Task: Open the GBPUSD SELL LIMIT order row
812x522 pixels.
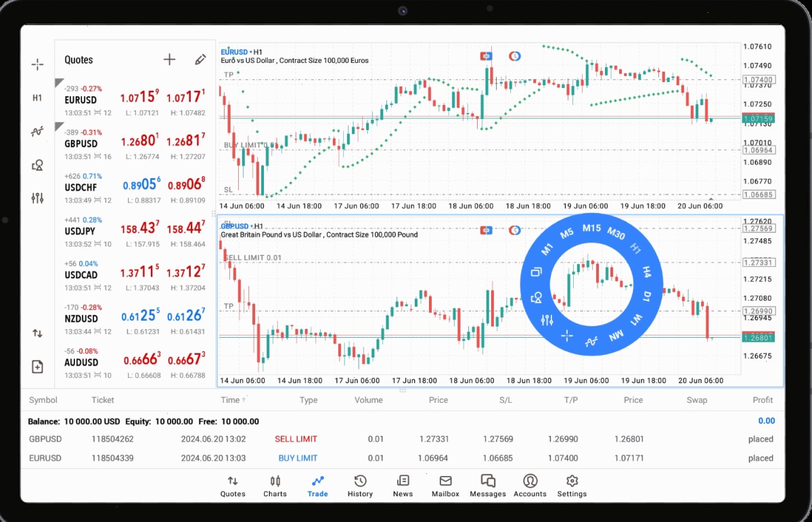Action: (x=402, y=439)
